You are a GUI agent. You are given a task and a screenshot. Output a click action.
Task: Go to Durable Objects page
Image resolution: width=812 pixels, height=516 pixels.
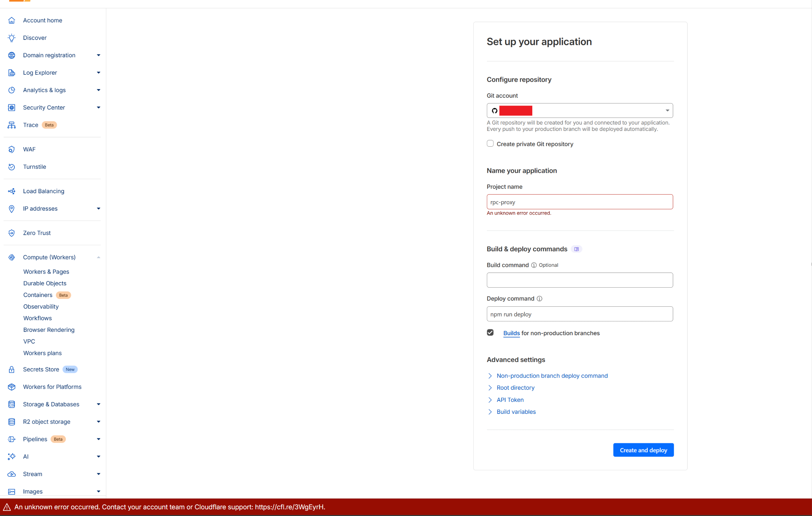45,283
